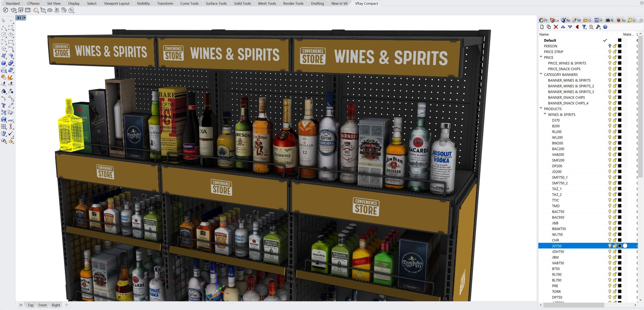The height and width of the screenshot is (310, 644).
Task: Select the Text object tool
Action: click(4, 105)
